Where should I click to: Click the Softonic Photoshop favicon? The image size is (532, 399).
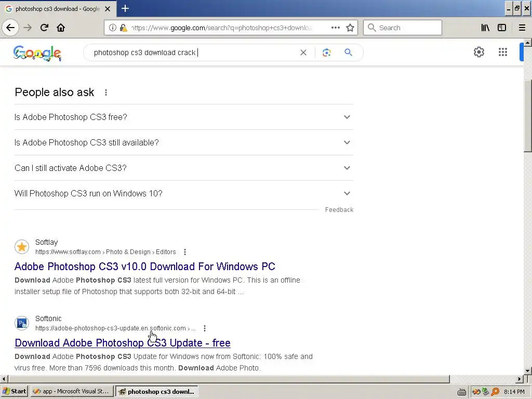tap(22, 323)
